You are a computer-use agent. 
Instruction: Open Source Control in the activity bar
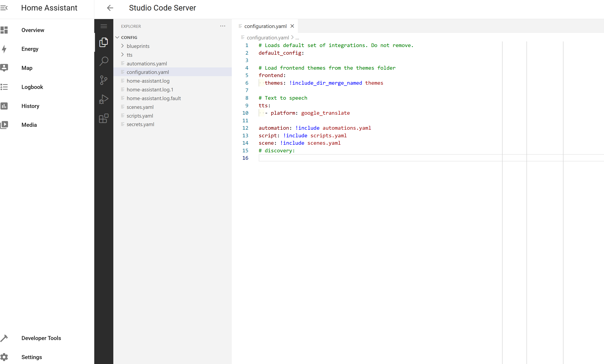104,80
